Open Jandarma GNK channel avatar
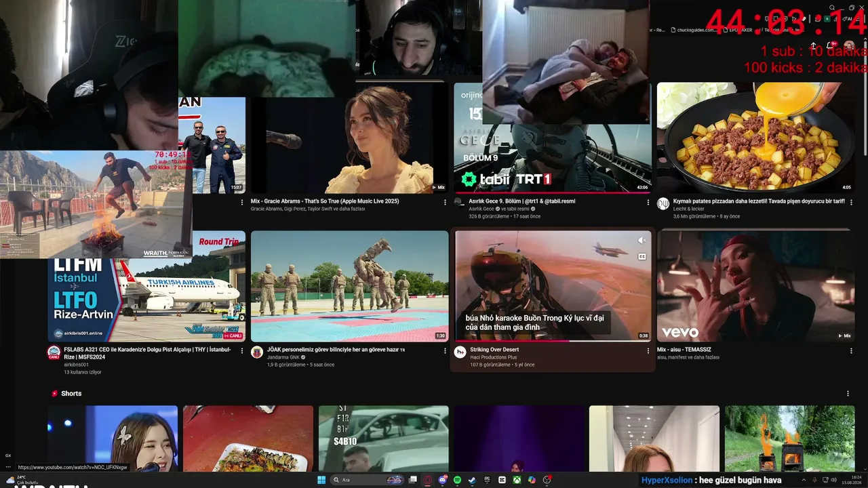The width and height of the screenshot is (868, 488). [x=257, y=352]
